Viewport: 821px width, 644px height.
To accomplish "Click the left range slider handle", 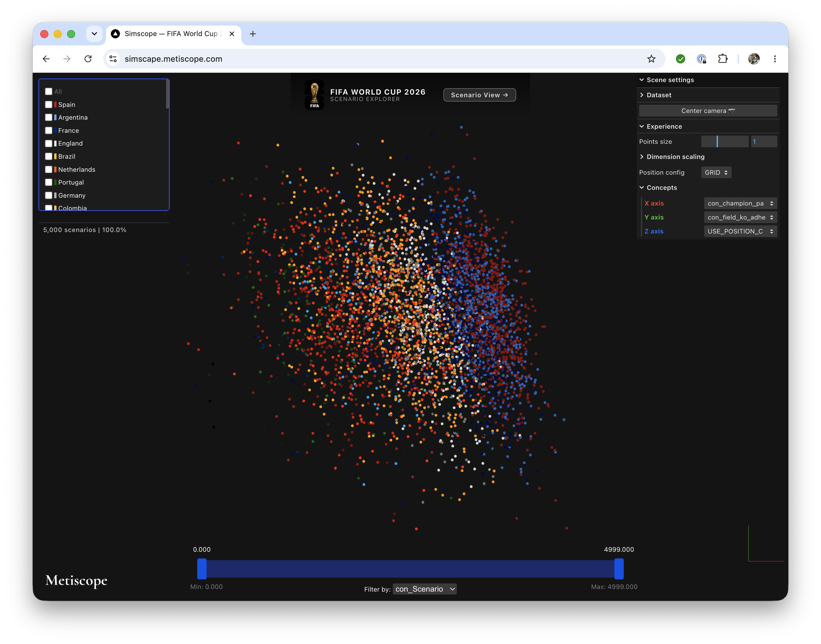I will tap(202, 569).
